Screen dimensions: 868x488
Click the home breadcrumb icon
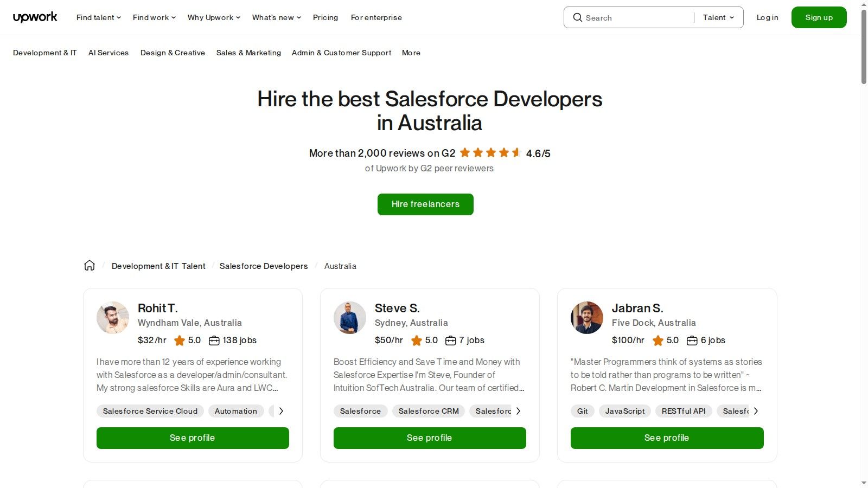coord(89,265)
